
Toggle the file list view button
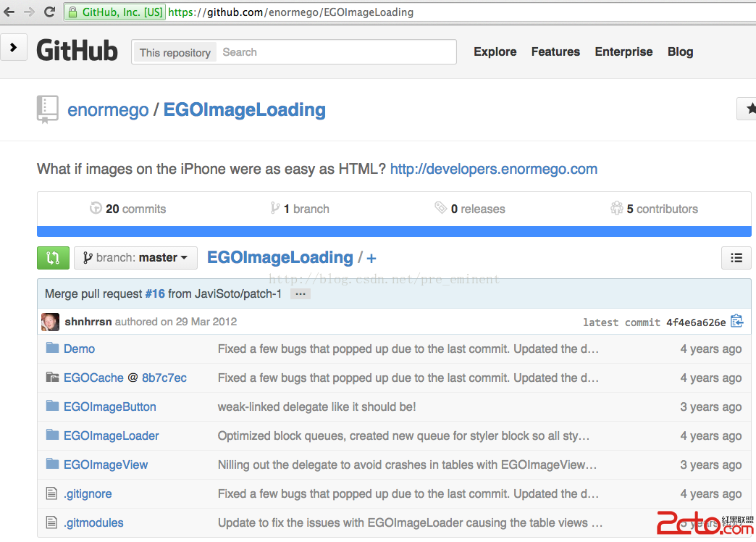point(736,258)
